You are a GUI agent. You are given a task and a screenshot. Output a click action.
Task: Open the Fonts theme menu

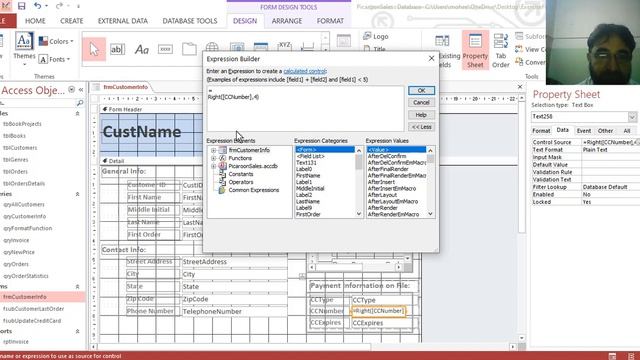[x=54, y=60]
